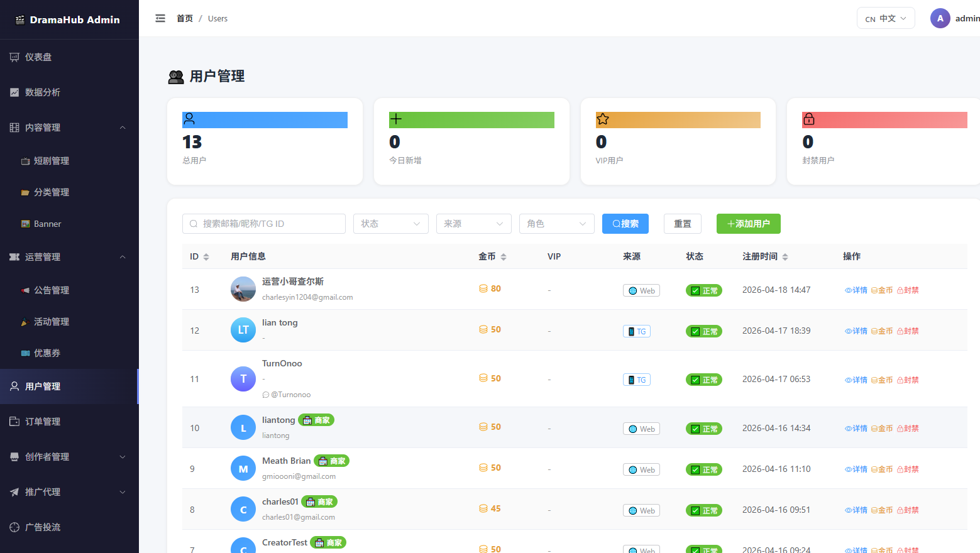The height and width of the screenshot is (553, 980).
Task: Click 封禁 for Meath Brian
Action: 908,469
